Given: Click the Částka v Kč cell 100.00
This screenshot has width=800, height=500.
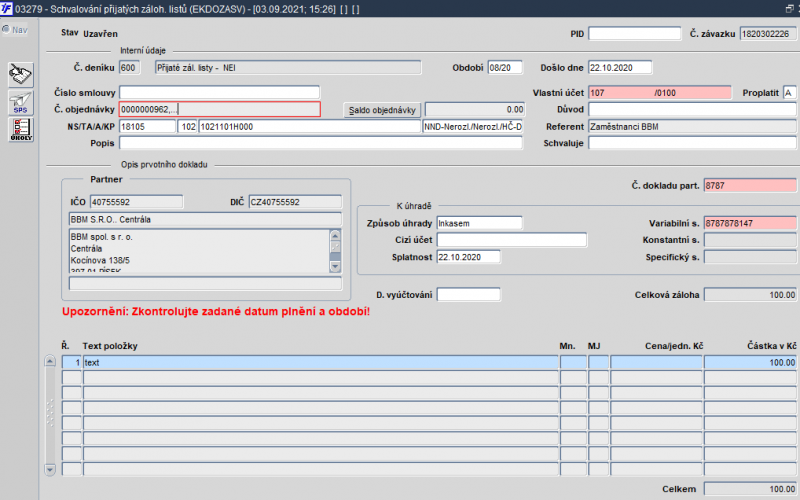Looking at the screenshot, I should click(750, 362).
